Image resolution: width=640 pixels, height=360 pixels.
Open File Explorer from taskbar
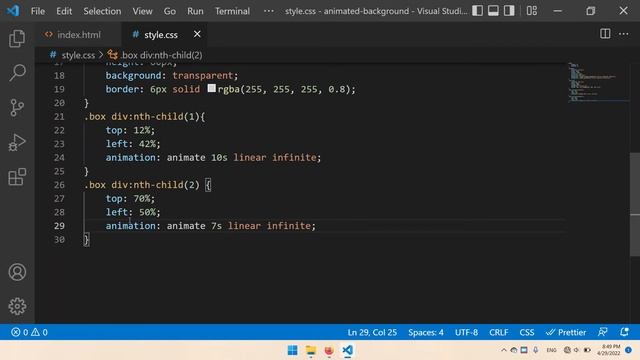tap(311, 350)
